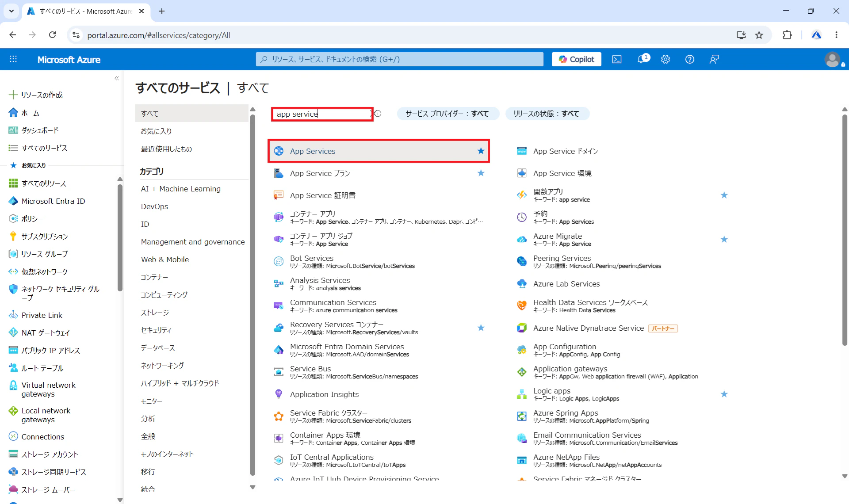Image resolution: width=849 pixels, height=504 pixels.
Task: Open the notifications bell in the header
Action: (x=642, y=59)
